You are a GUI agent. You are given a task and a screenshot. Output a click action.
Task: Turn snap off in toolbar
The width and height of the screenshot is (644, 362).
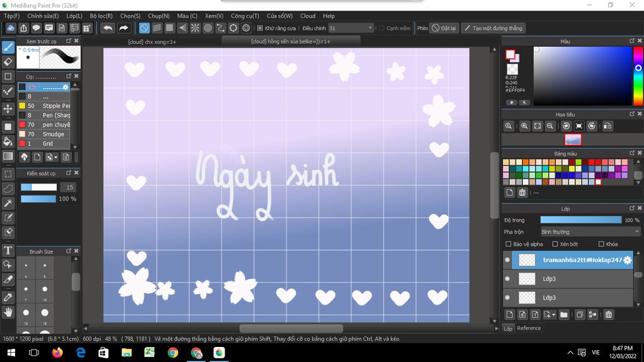(144, 28)
